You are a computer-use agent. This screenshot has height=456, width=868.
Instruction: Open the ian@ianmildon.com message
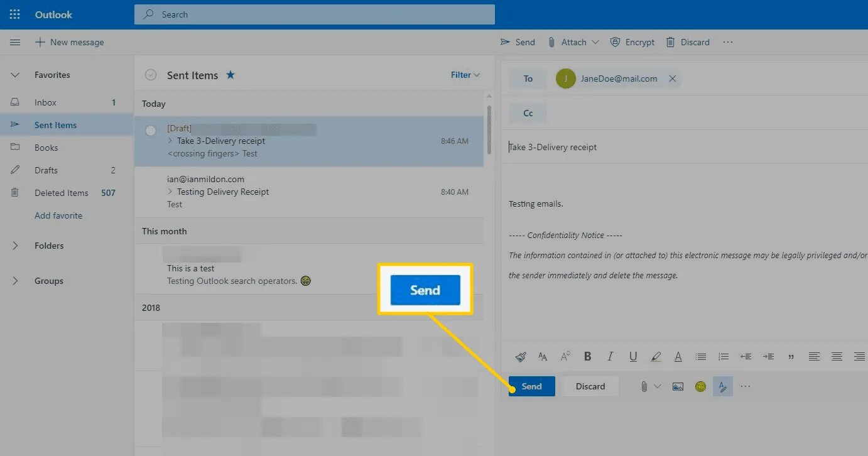[309, 192]
